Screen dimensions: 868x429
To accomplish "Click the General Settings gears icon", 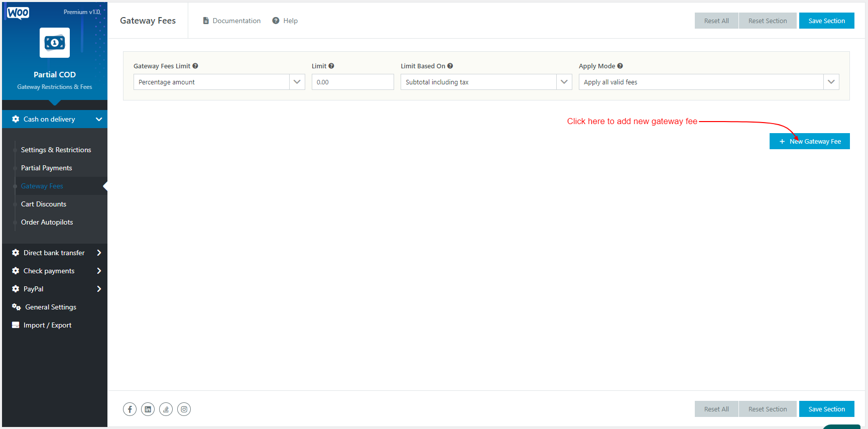I will pyautogui.click(x=17, y=307).
